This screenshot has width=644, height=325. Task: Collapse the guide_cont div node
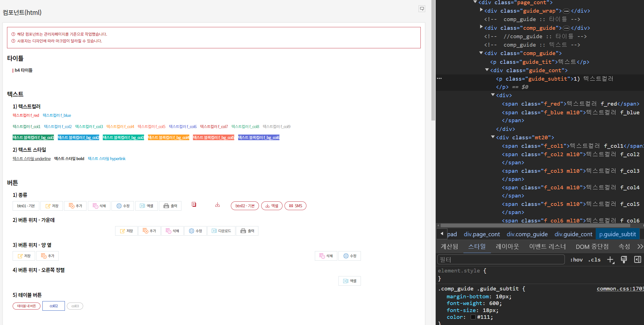[487, 70]
